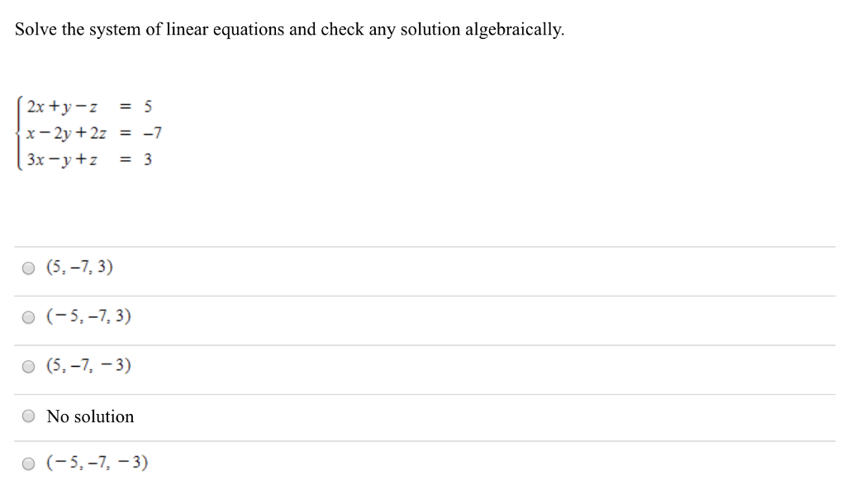Select the No solution radio button
Screen dimensions: 846x504
point(29,416)
